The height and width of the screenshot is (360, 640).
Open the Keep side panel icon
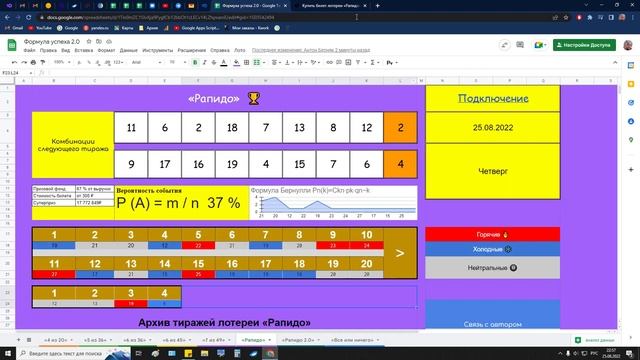point(631,84)
